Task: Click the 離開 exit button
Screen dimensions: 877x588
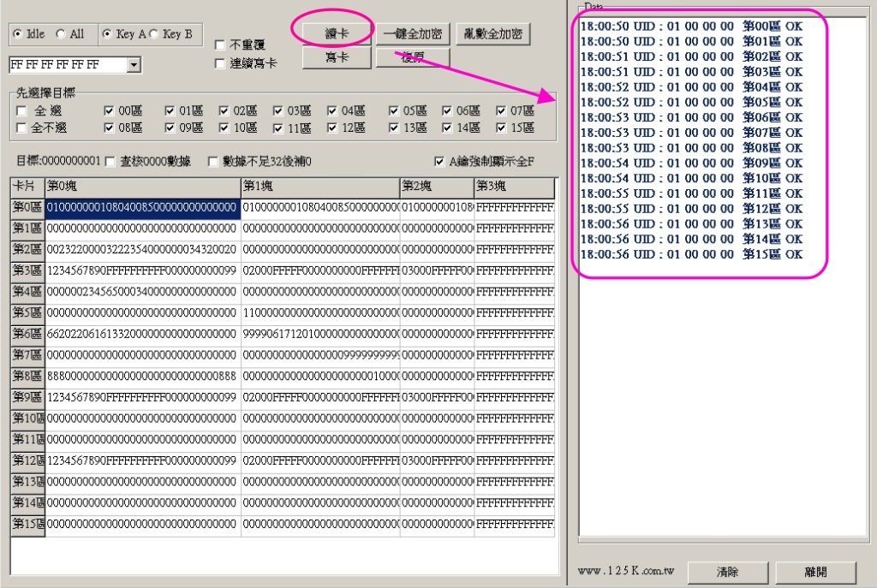Action: (x=814, y=572)
